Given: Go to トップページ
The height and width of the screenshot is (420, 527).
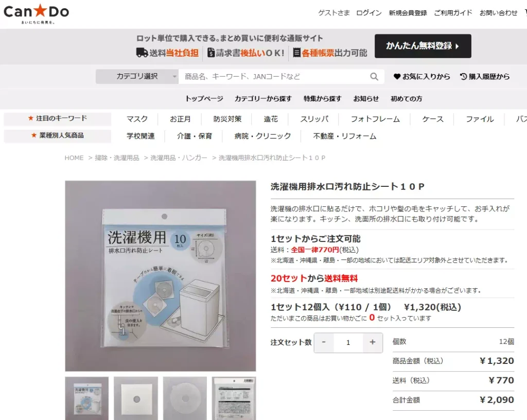Looking at the screenshot, I should point(204,99).
